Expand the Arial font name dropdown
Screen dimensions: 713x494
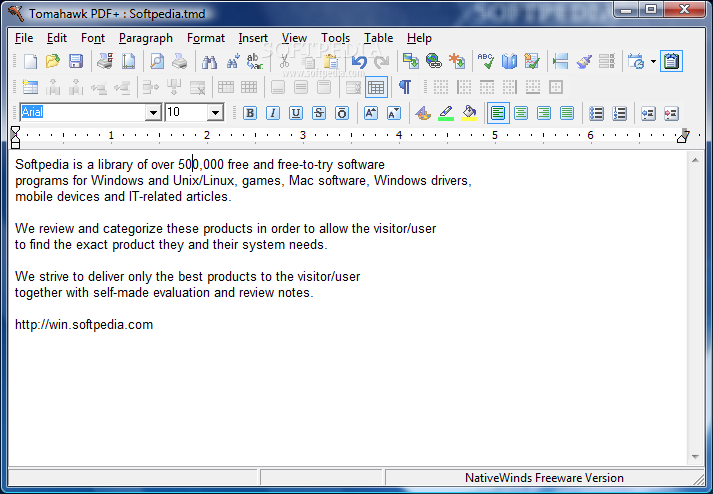tap(153, 112)
